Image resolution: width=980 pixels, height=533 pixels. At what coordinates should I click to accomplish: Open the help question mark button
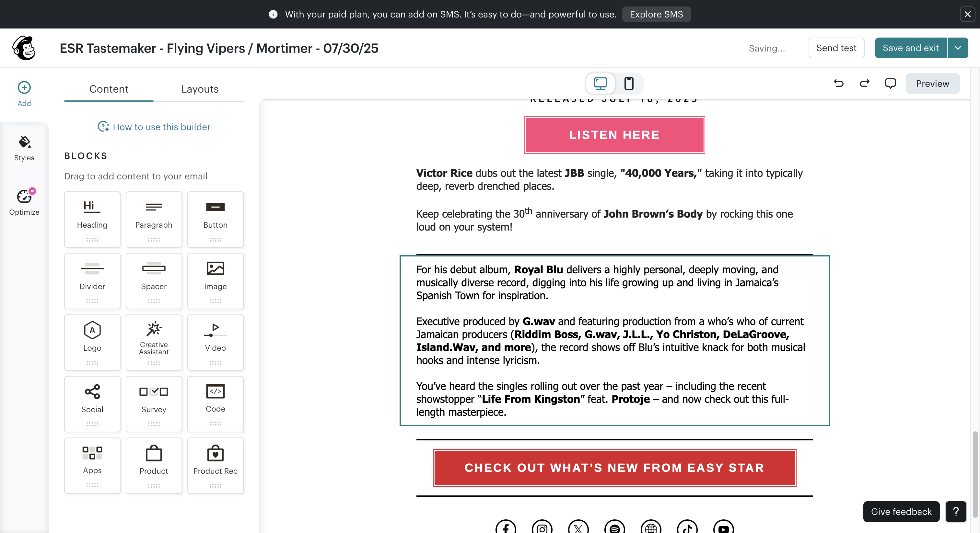(x=956, y=512)
